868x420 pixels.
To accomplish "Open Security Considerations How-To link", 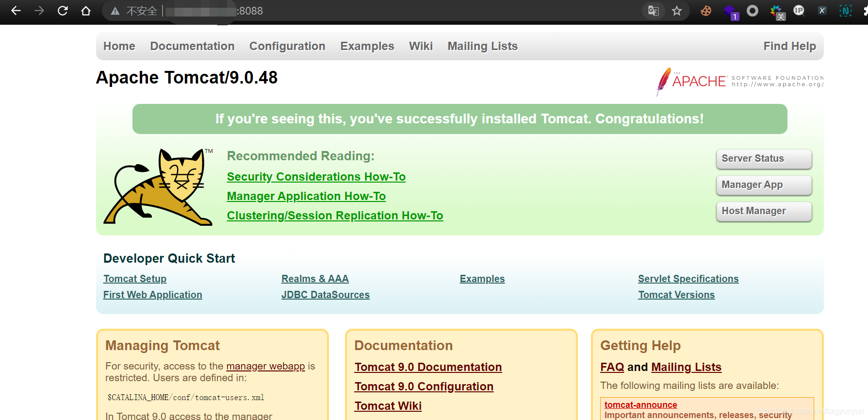I will click(x=316, y=177).
